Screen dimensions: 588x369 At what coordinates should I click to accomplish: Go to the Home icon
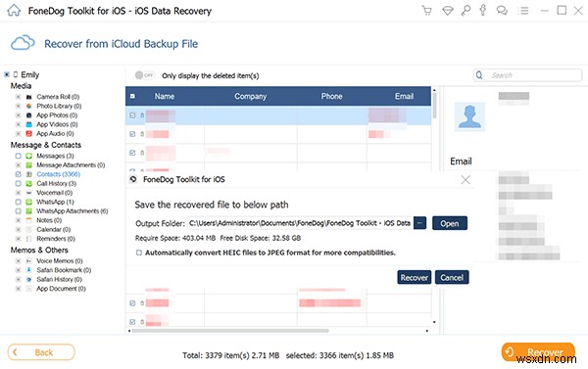14,10
